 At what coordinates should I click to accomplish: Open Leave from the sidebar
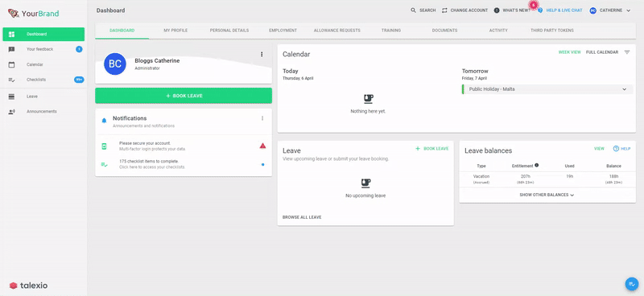tap(43, 97)
